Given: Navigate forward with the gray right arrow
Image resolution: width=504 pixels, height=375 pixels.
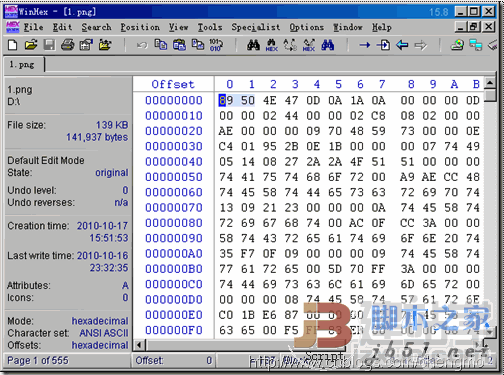Looking at the screenshot, I should pos(421,45).
